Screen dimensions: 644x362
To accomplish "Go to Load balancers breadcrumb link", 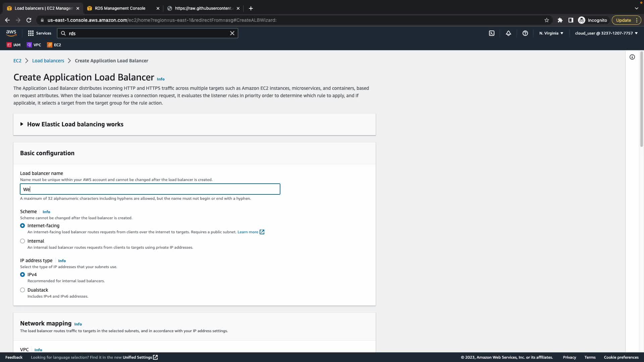I will 48,61.
